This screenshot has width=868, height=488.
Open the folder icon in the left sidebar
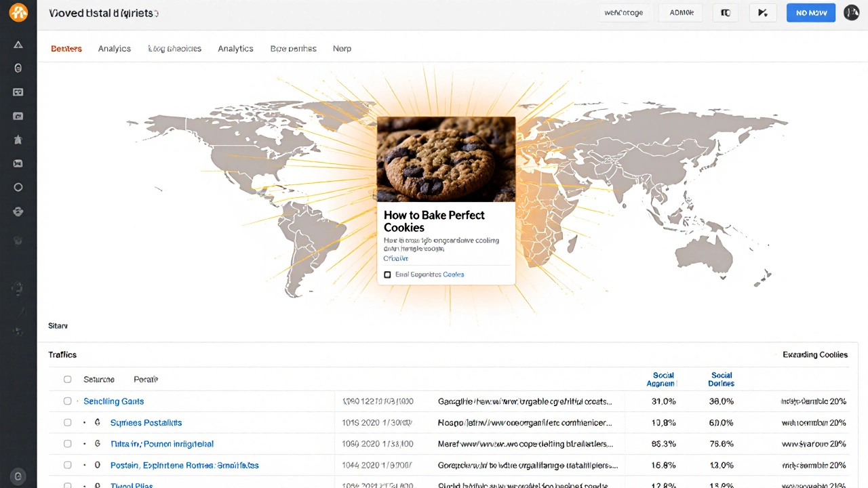click(x=18, y=116)
